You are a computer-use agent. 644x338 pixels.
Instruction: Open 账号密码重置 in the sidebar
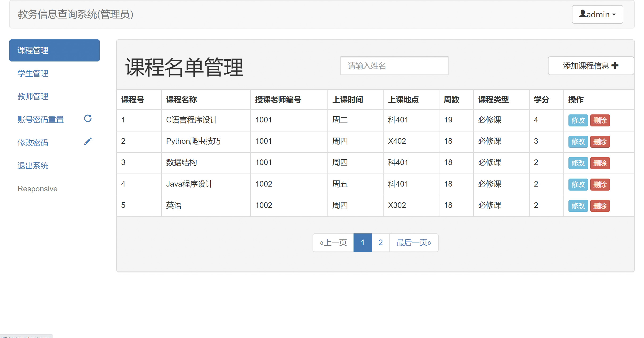pyautogui.click(x=55, y=119)
